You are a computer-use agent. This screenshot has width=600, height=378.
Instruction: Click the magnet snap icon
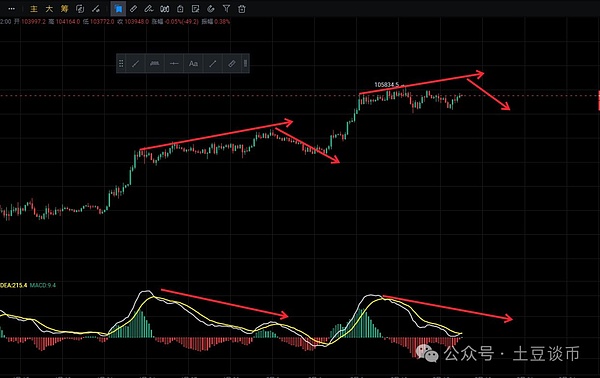(x=211, y=9)
